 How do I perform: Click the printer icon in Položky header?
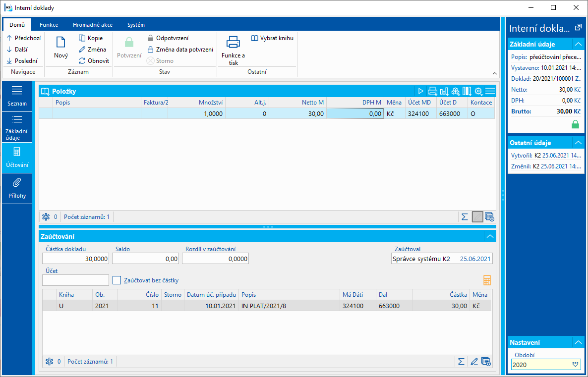[432, 91]
